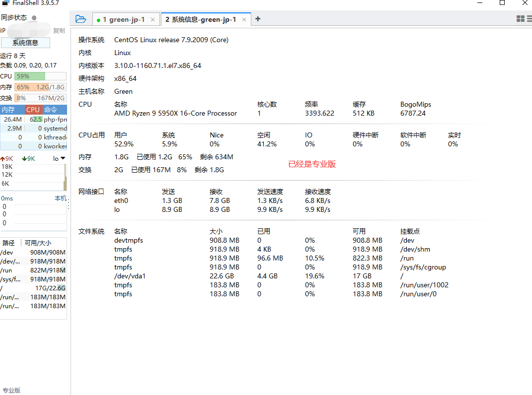This screenshot has width=532, height=395.
Task: Select the 系统信息-green-jp-1 tab
Action: point(201,19)
